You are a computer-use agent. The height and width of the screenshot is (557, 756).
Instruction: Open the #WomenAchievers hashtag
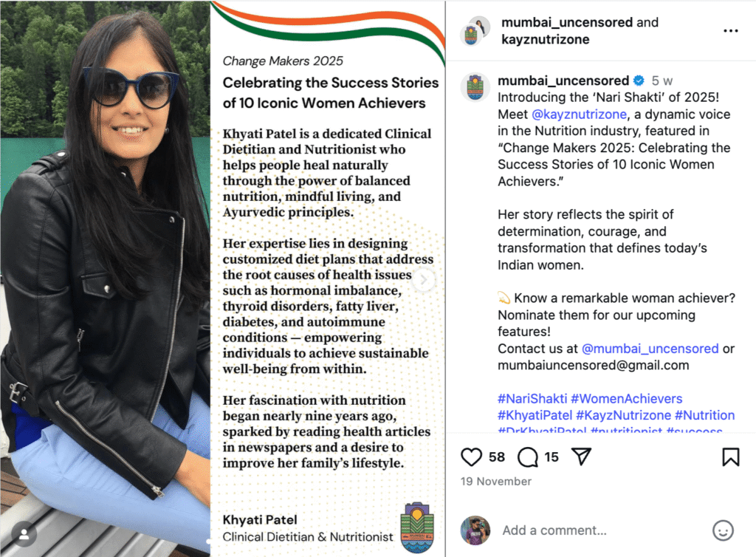(626, 399)
